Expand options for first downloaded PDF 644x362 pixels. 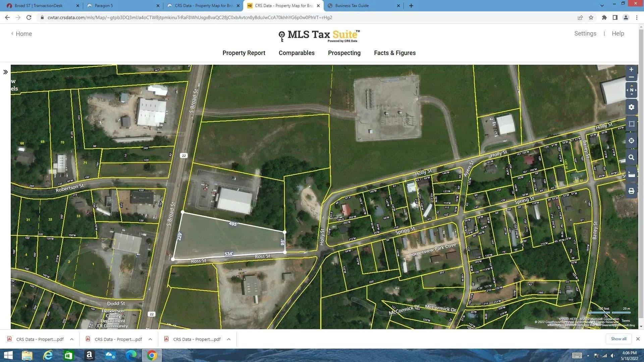pos(72,339)
